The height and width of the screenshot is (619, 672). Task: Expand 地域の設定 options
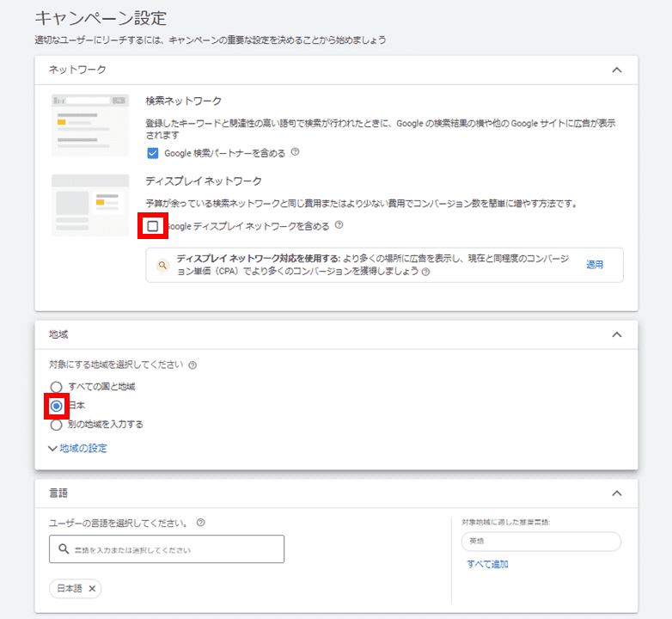78,448
